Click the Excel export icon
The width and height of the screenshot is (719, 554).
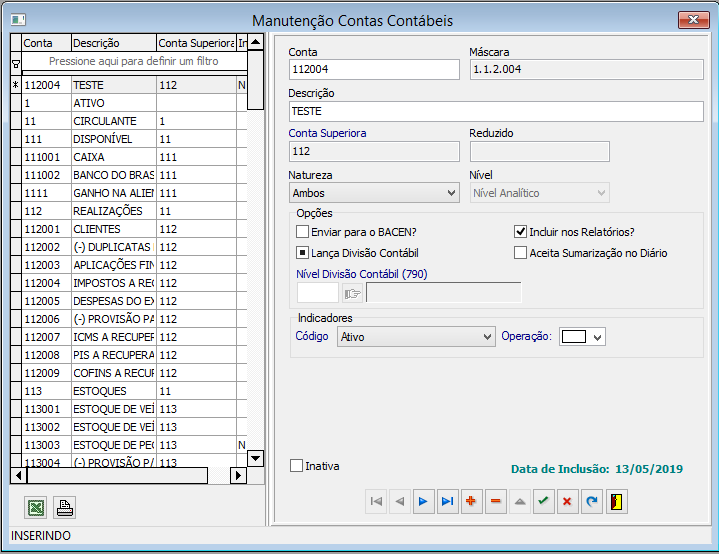coord(35,508)
